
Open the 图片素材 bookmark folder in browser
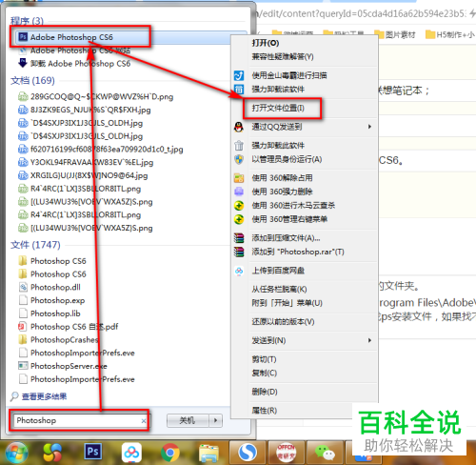coord(395,34)
